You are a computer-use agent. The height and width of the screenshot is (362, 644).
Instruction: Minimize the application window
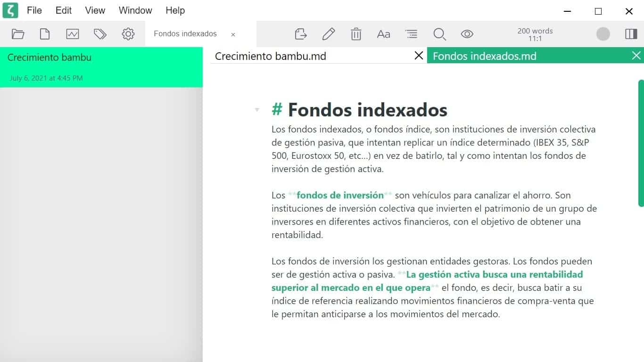pyautogui.click(x=568, y=11)
